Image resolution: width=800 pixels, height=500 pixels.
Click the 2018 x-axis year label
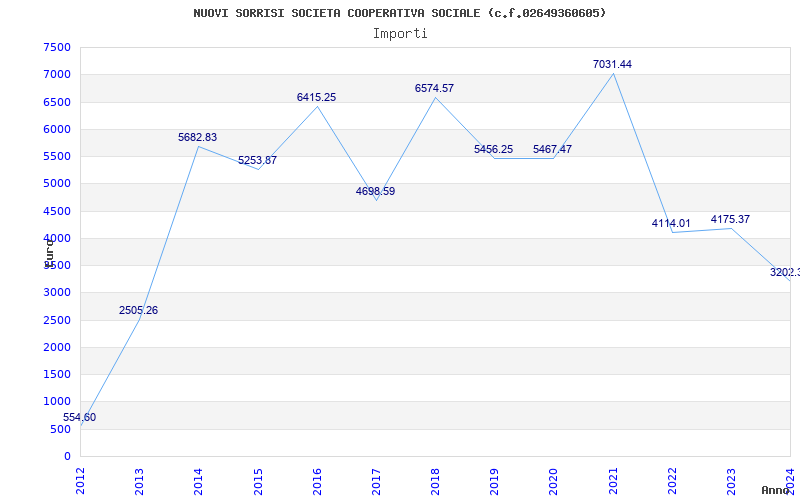pyautogui.click(x=435, y=481)
